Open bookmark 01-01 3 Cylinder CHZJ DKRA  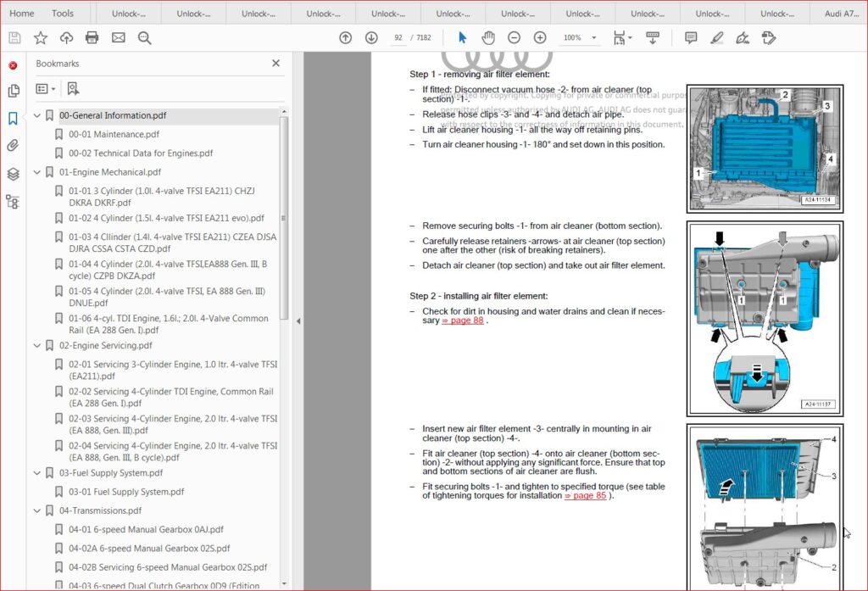[x=162, y=197]
